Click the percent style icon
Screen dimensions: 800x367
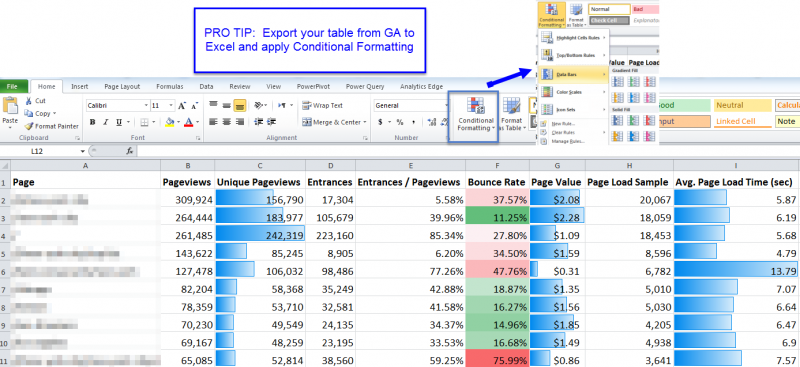click(x=399, y=123)
